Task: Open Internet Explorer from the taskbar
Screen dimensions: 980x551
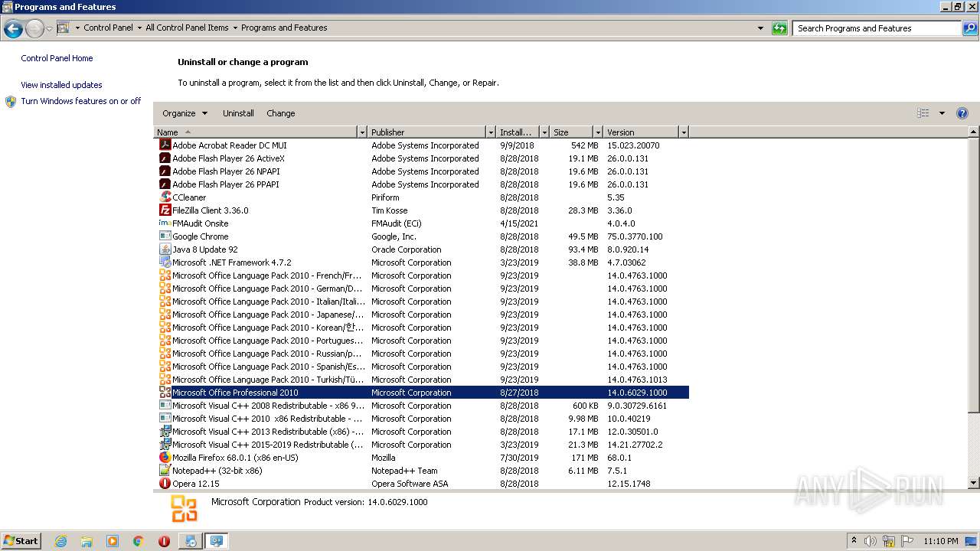Action: (x=60, y=540)
